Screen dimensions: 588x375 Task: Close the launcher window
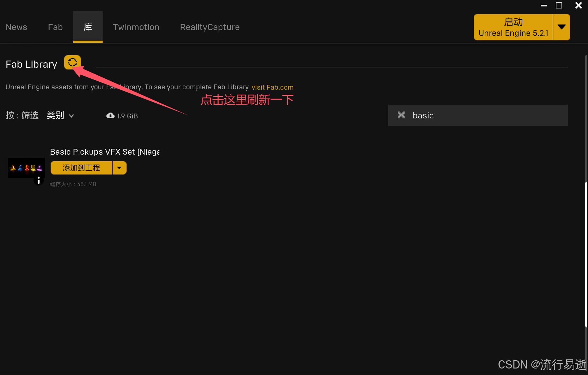point(578,5)
